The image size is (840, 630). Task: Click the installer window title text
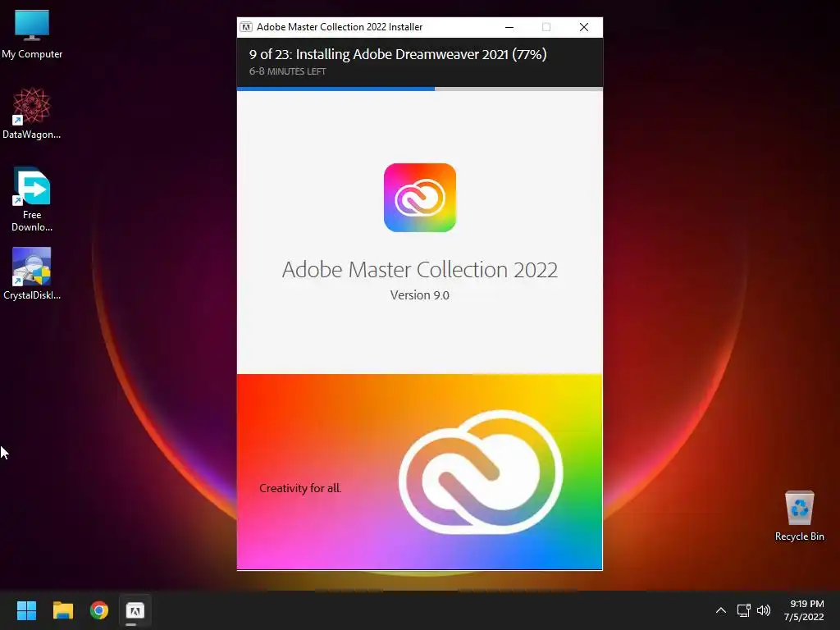tap(340, 27)
